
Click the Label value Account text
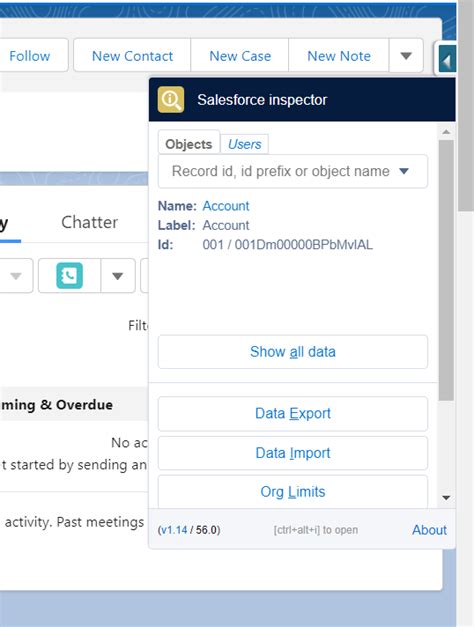click(x=226, y=225)
